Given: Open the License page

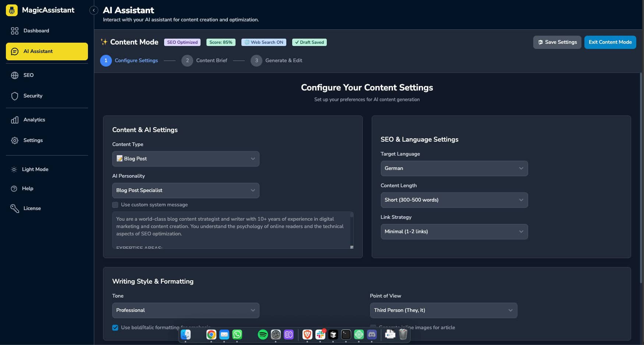Looking at the screenshot, I should [x=32, y=208].
